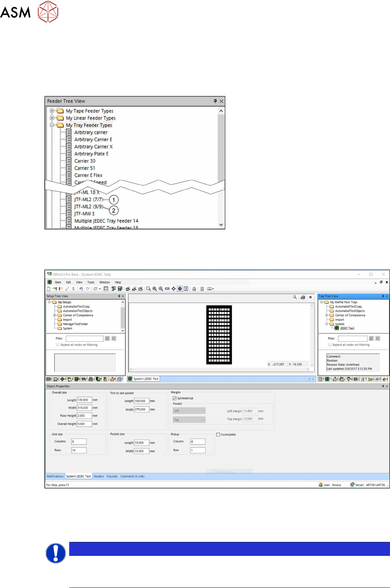Click the Overall size Length field

click(84, 400)
